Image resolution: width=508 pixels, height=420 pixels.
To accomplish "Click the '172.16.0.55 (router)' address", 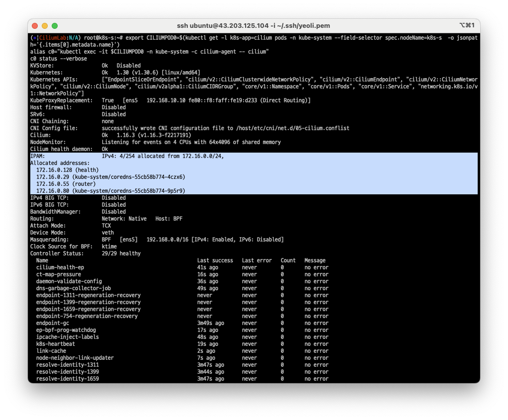I will 66,184.
